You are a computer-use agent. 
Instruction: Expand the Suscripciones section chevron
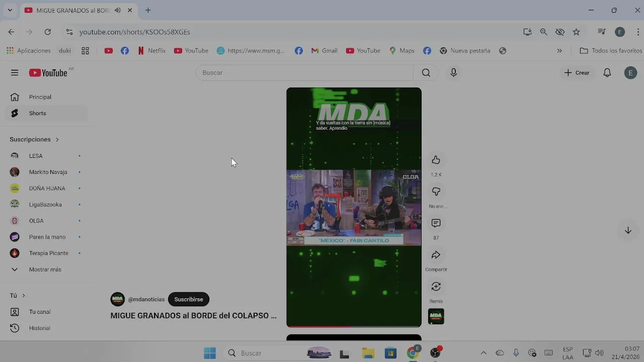57,139
